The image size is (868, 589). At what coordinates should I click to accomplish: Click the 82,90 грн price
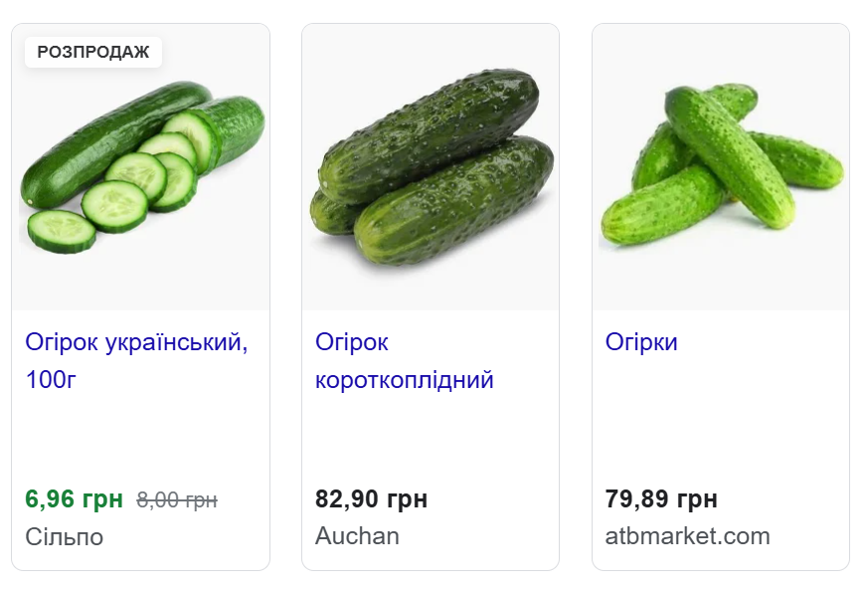pyautogui.click(x=371, y=499)
